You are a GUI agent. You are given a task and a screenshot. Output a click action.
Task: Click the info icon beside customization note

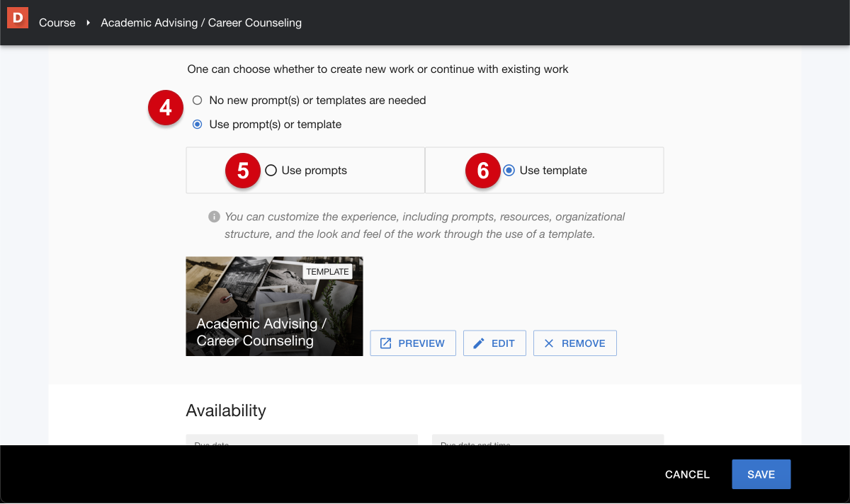214,217
